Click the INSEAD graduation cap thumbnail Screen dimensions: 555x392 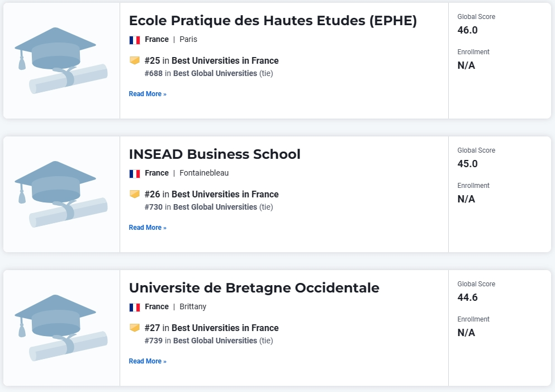point(61,194)
